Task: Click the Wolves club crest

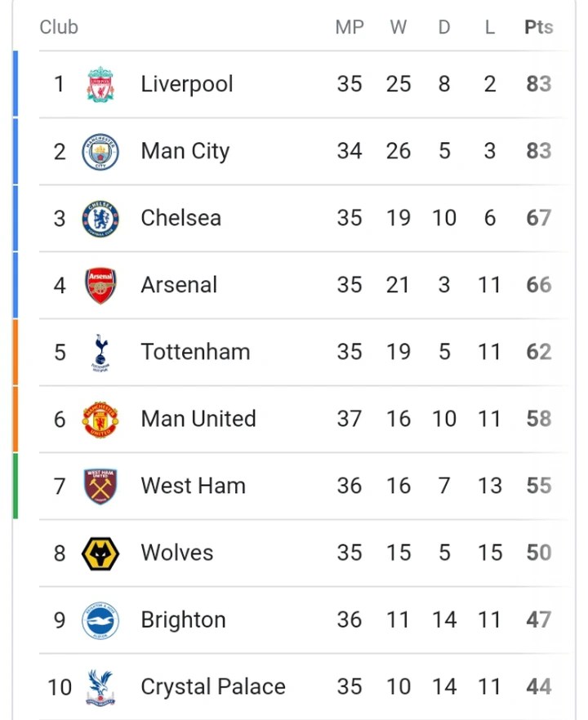Action: pos(100,553)
